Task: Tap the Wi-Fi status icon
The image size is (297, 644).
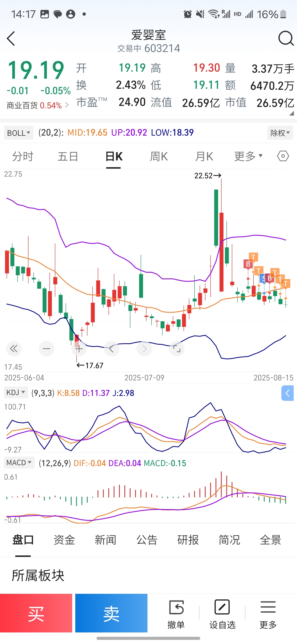Action: 214,14
